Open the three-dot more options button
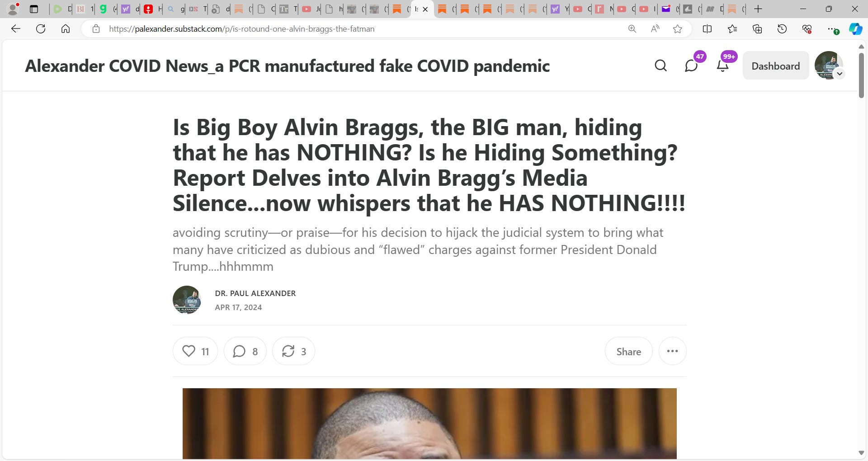 pyautogui.click(x=672, y=351)
